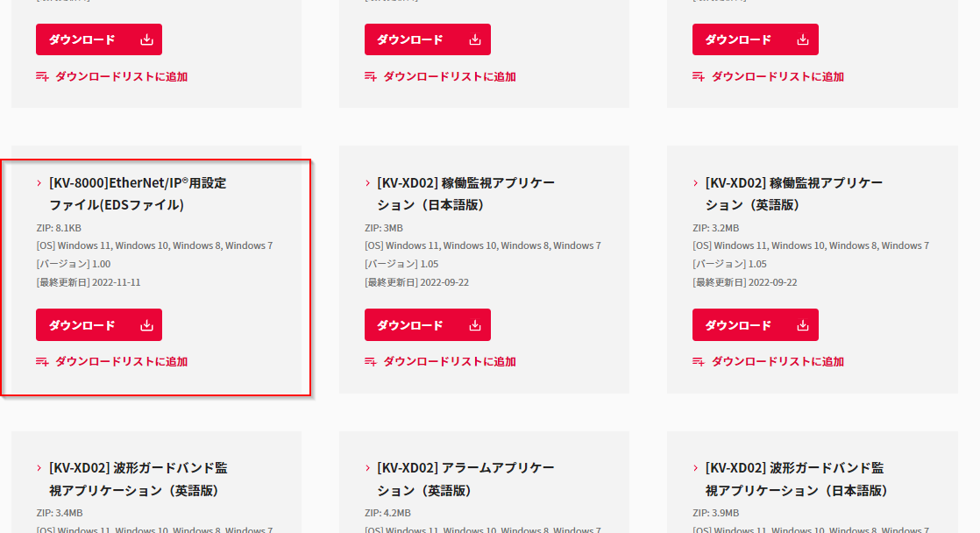Open [KV-XD02] 波形ガードバンド監視アプリケーション（日本語版） title
980x533 pixels.
point(797,479)
